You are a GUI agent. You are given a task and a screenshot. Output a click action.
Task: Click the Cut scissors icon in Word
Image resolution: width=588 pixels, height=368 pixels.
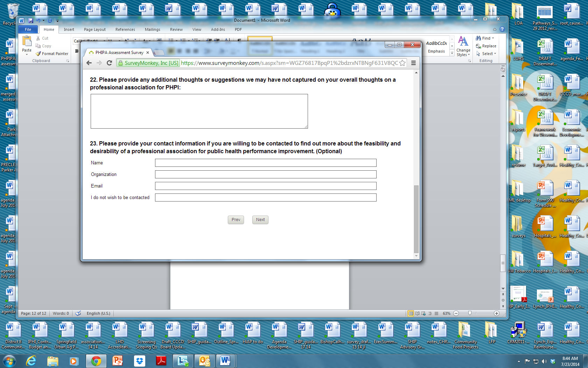pyautogui.click(x=38, y=38)
